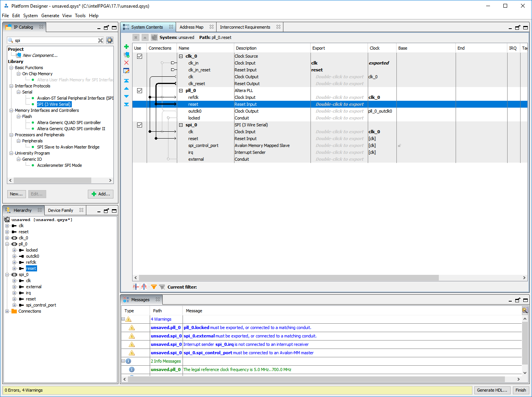
Task: Click warning icon in pll_0.locked message row
Action: (132, 328)
